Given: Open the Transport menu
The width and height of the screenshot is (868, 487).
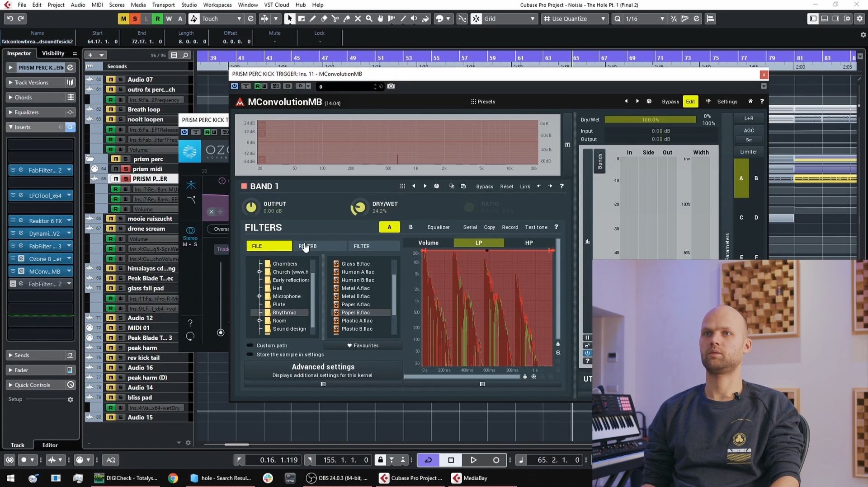Looking at the screenshot, I should pos(163,5).
